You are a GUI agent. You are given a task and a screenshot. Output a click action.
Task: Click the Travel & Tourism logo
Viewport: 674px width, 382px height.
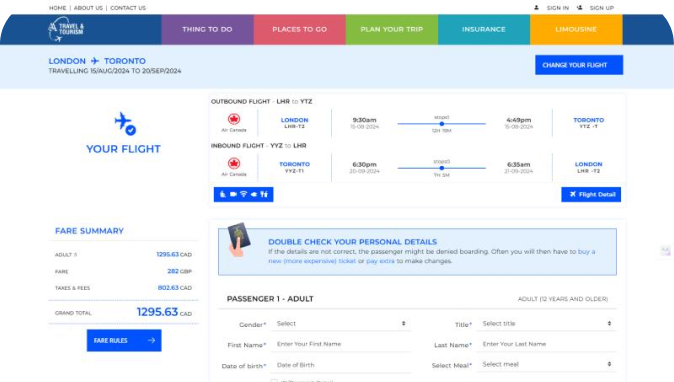[x=66, y=29]
